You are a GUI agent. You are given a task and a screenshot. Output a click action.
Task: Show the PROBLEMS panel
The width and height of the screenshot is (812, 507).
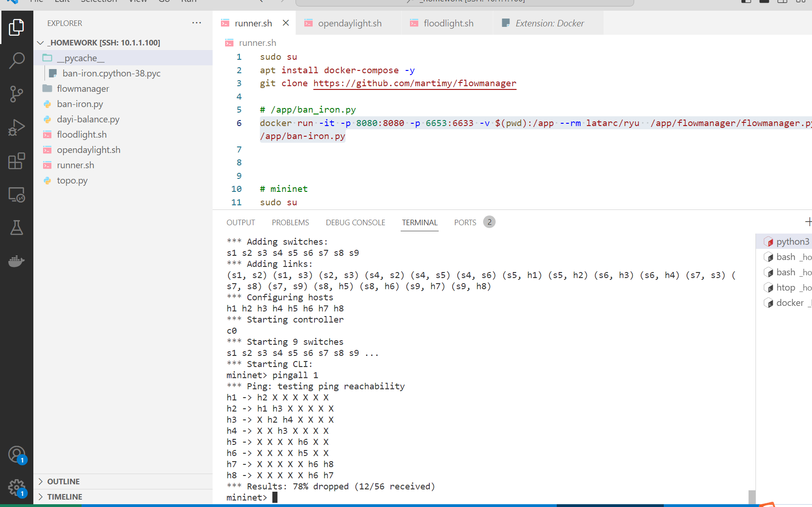point(290,222)
